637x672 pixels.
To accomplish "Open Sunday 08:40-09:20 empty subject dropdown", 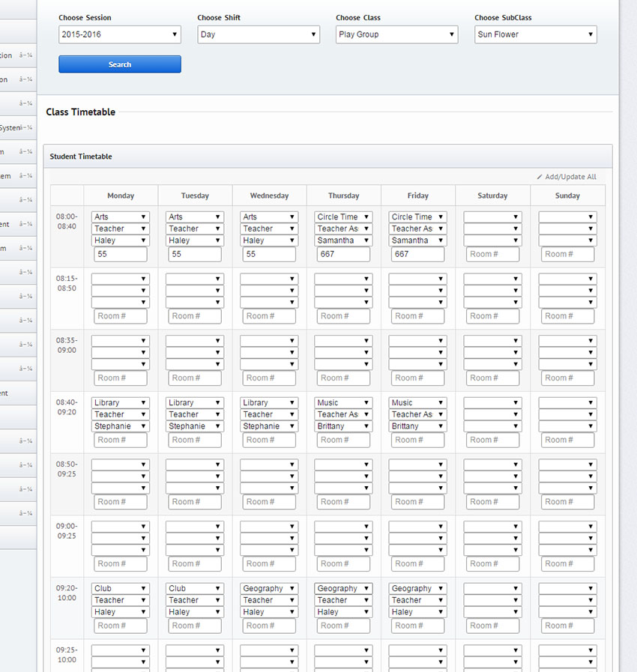I will click(x=567, y=403).
